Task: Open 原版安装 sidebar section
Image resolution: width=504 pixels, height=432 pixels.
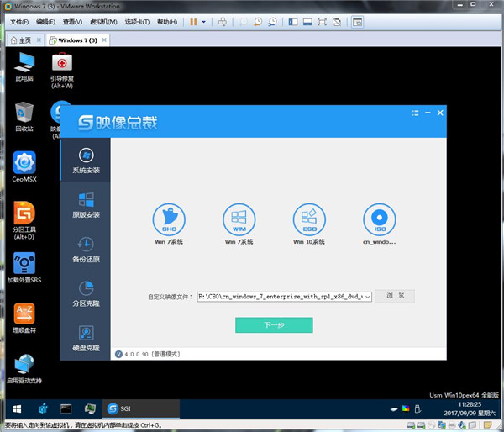Action: click(x=86, y=205)
